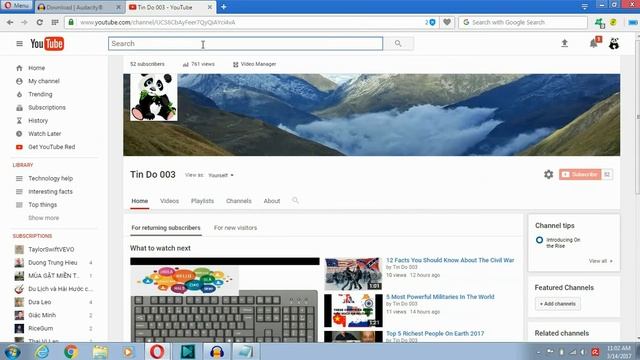Open My channel in the sidebar

click(44, 81)
